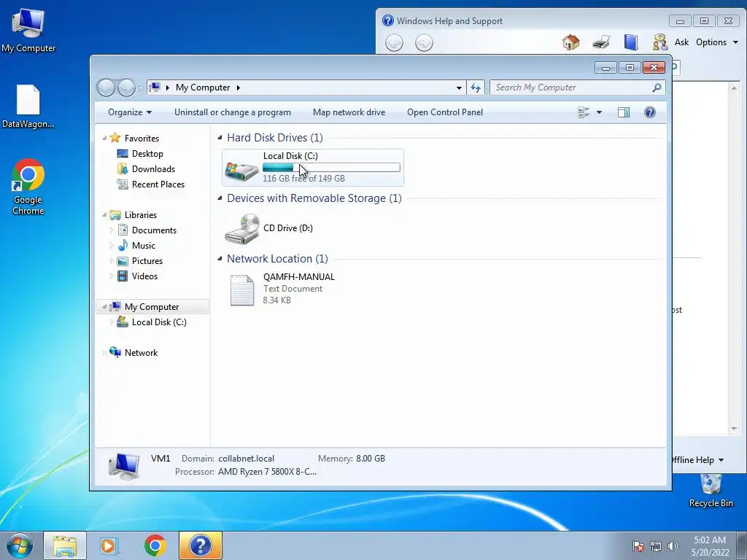Click the Ask person icon in Help window

660,42
